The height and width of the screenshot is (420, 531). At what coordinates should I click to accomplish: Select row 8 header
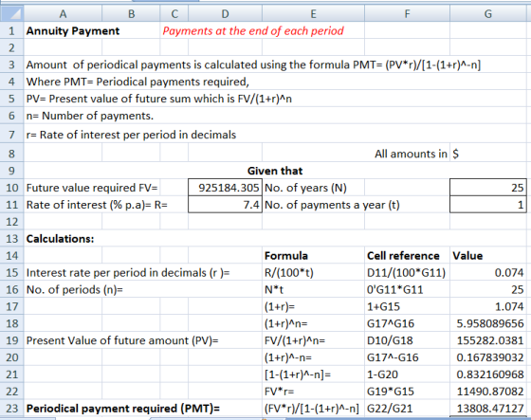tap(11, 154)
